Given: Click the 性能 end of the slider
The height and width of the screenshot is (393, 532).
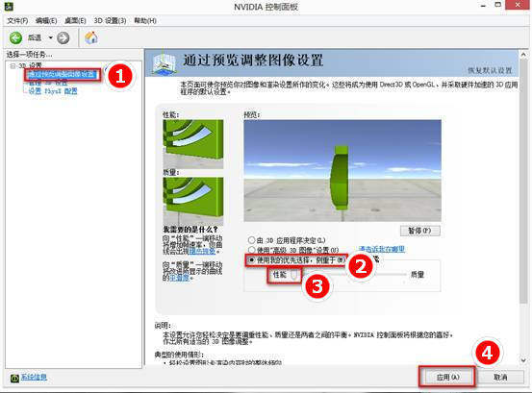Looking at the screenshot, I should [x=280, y=275].
